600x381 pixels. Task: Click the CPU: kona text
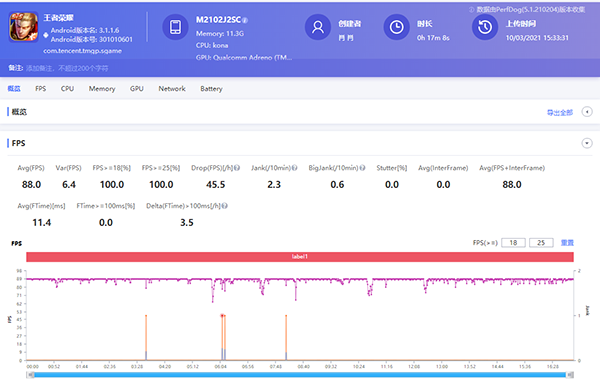(212, 45)
